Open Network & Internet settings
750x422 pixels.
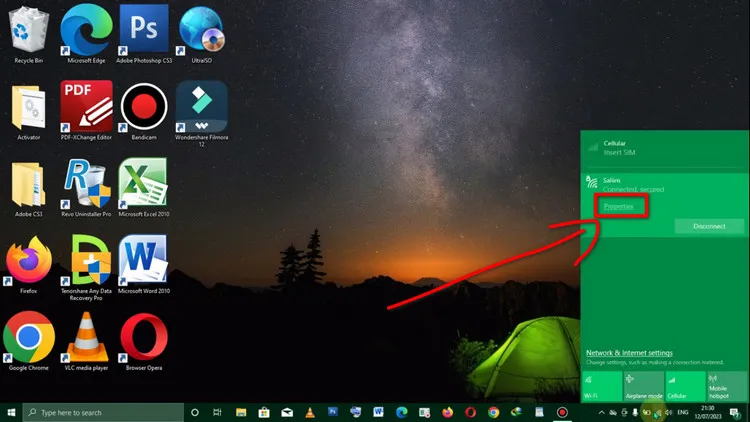(x=629, y=353)
